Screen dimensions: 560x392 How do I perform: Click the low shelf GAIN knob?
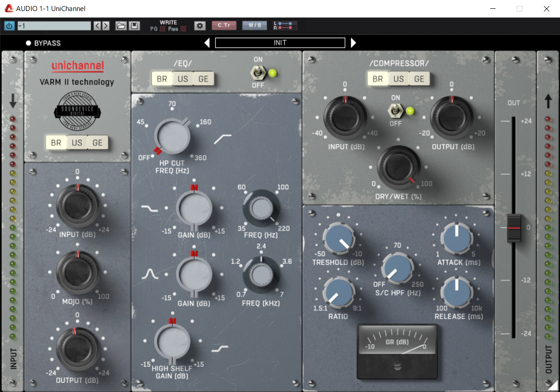tap(194, 208)
